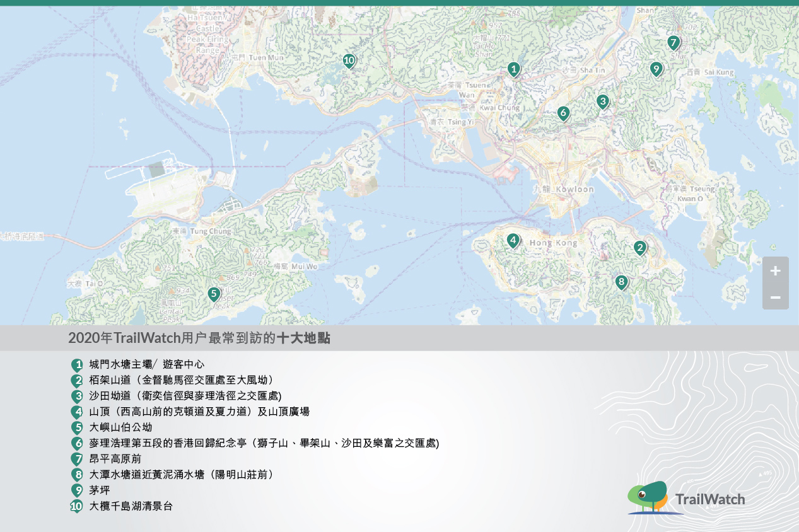Zoom out the map with minus button
Viewport: 799px width, 532px height.
775,297
